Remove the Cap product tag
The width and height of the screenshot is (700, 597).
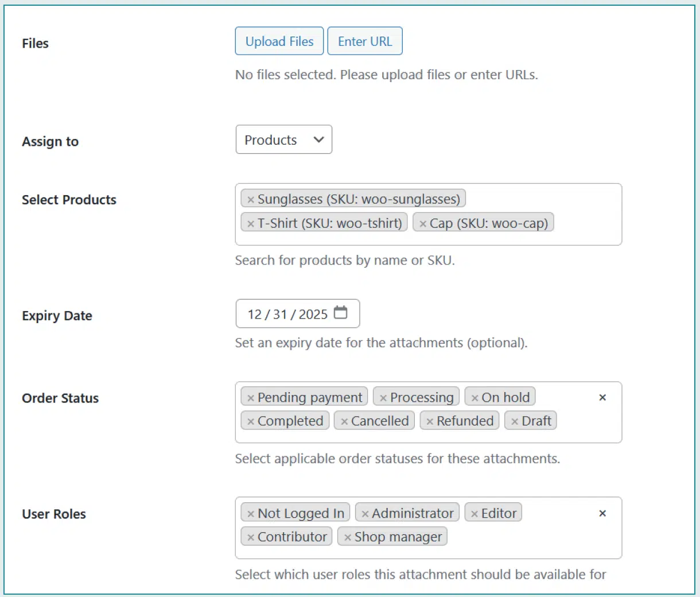pos(423,224)
